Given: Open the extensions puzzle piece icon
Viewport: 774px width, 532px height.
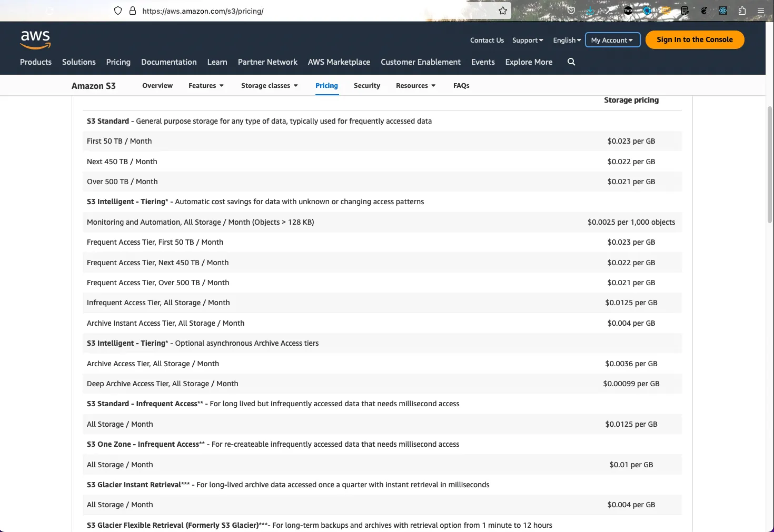Looking at the screenshot, I should (742, 11).
